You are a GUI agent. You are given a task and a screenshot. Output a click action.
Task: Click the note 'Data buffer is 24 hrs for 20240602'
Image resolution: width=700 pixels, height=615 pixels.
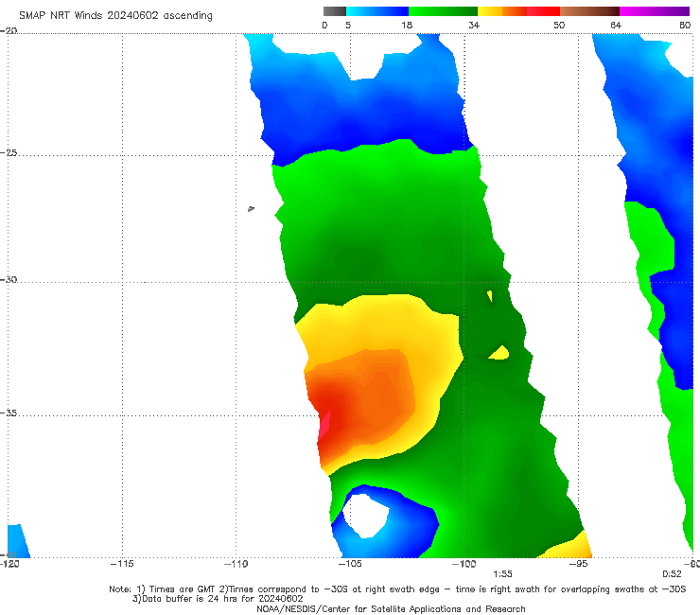point(218,599)
